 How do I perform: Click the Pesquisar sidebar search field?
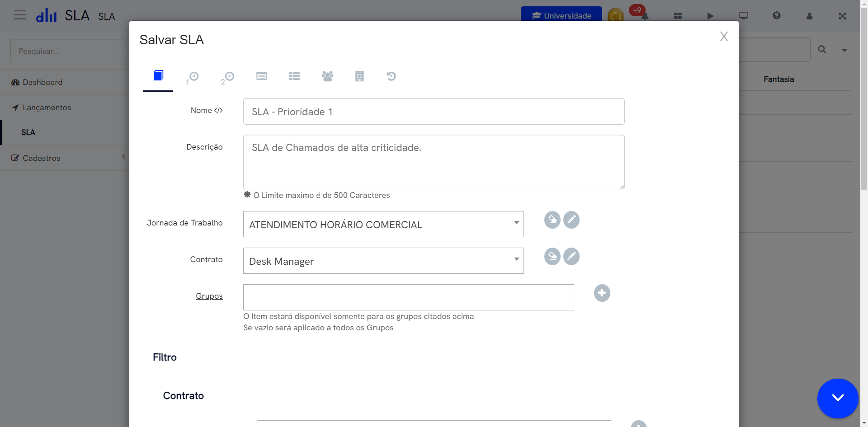coord(68,51)
